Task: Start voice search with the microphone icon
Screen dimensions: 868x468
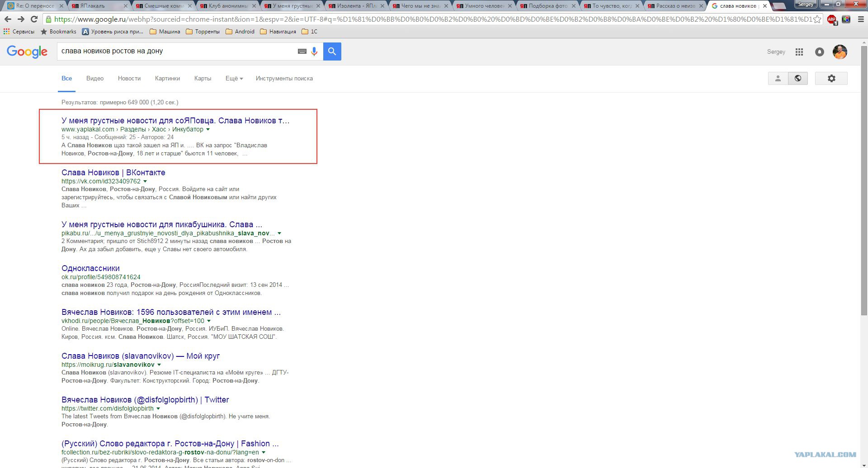Action: tap(314, 51)
